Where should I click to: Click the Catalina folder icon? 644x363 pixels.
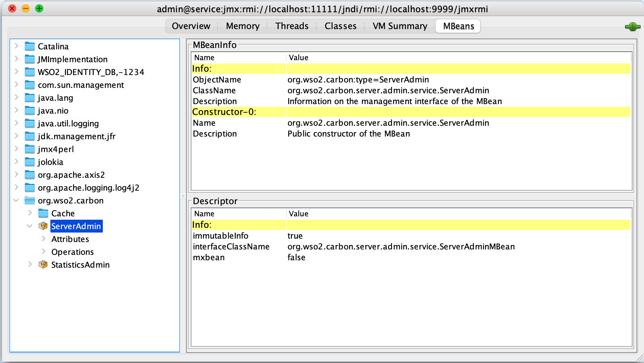(30, 46)
